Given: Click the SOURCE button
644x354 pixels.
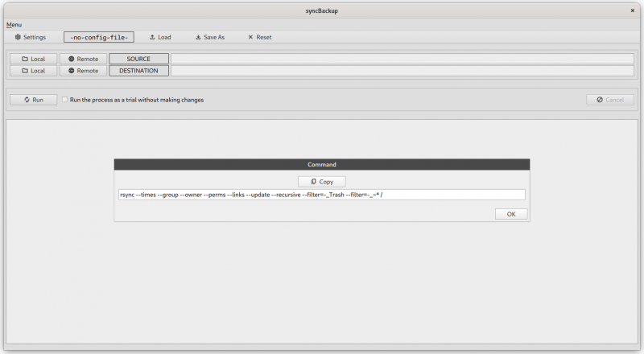Looking at the screenshot, I should [x=138, y=59].
